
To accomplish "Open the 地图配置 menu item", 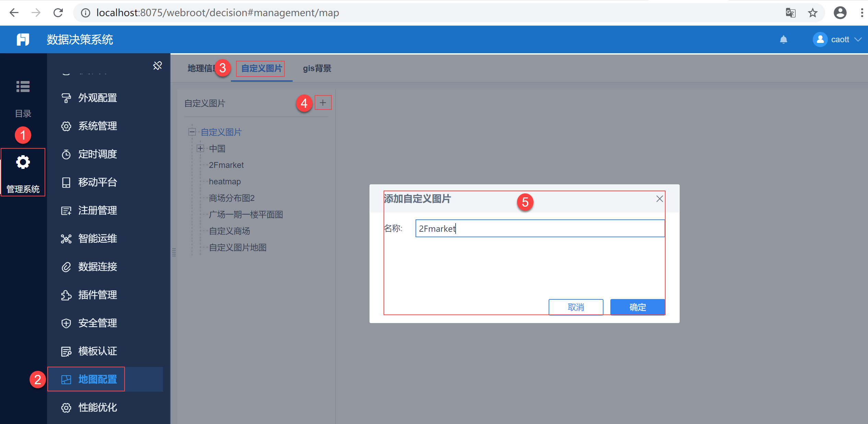I will click(97, 379).
